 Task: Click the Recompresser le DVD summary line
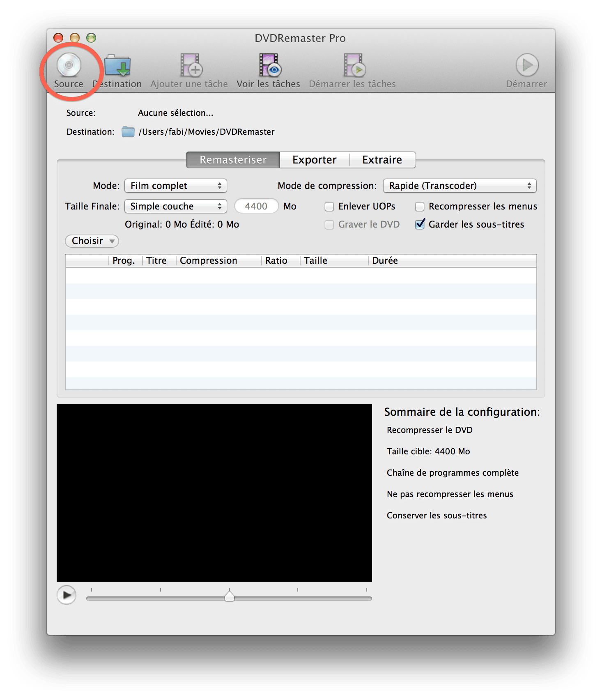point(430,430)
